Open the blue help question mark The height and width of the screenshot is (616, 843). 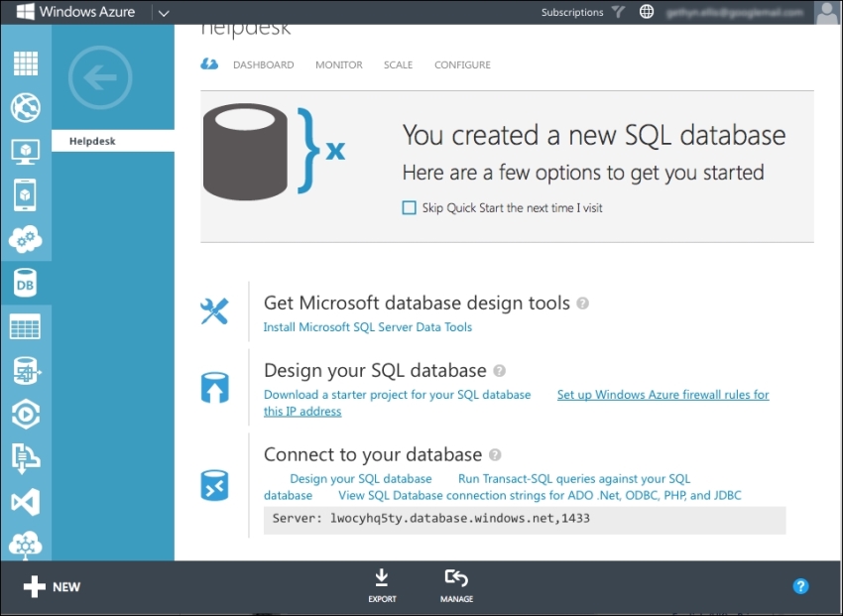click(x=800, y=586)
